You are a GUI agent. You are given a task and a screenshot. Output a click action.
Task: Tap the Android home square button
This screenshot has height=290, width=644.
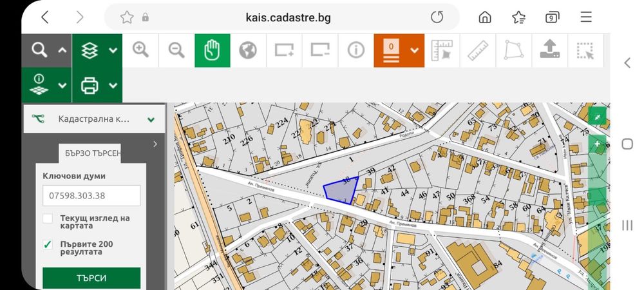[x=627, y=144]
